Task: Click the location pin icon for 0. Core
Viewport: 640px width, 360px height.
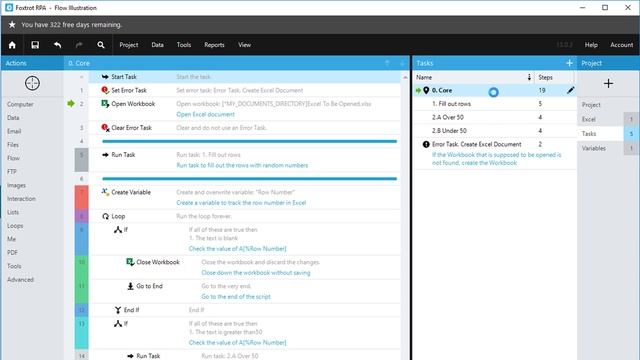Action: click(426, 90)
